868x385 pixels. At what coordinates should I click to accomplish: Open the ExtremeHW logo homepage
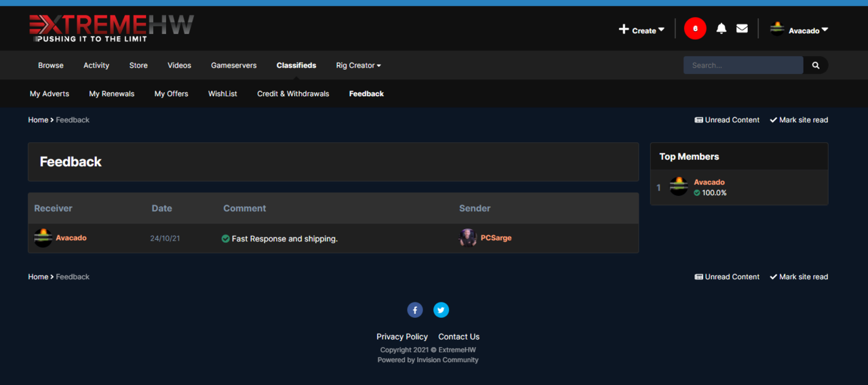tap(111, 28)
